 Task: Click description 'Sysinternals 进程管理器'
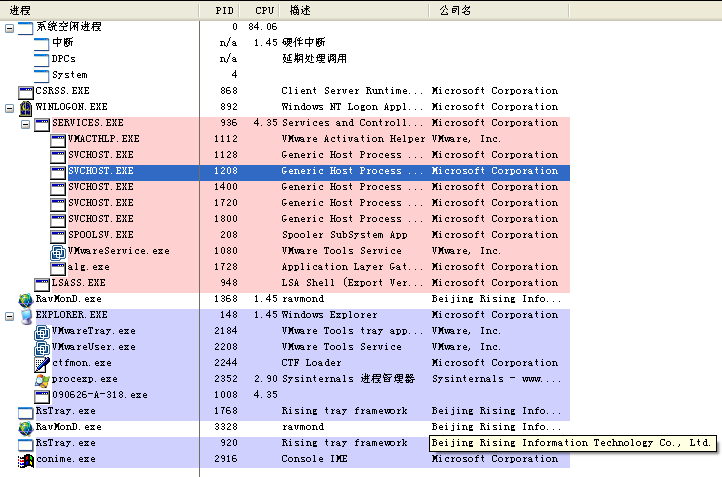coord(348,379)
